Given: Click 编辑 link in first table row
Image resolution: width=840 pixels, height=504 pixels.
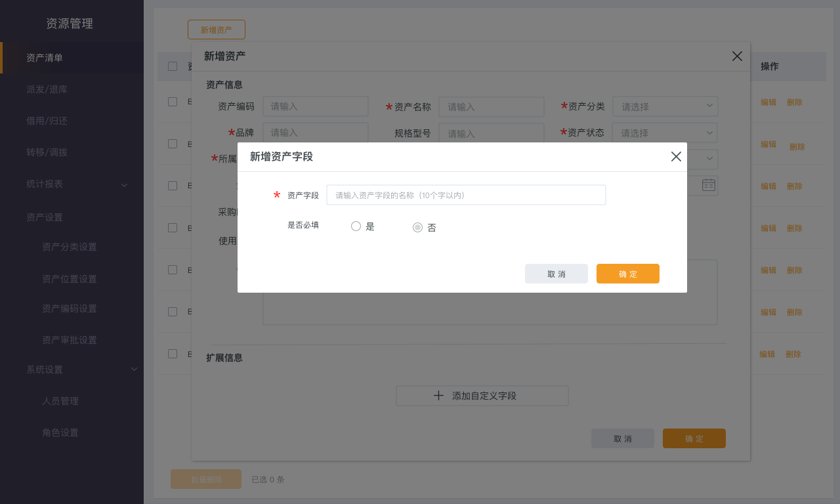Looking at the screenshot, I should 768,102.
